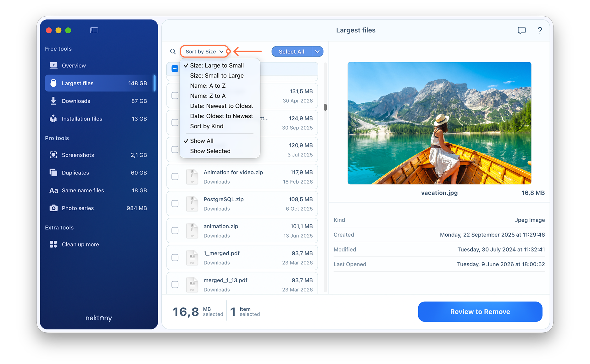Screen dimensions: 590x364
Task: Click the Duplicates sidebar icon
Action: point(53,173)
